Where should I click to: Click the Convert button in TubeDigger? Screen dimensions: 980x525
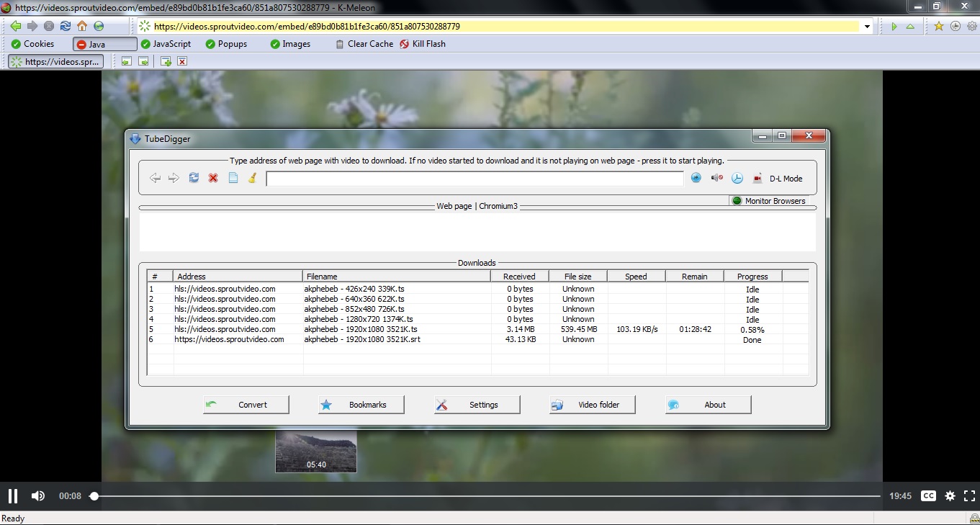246,405
